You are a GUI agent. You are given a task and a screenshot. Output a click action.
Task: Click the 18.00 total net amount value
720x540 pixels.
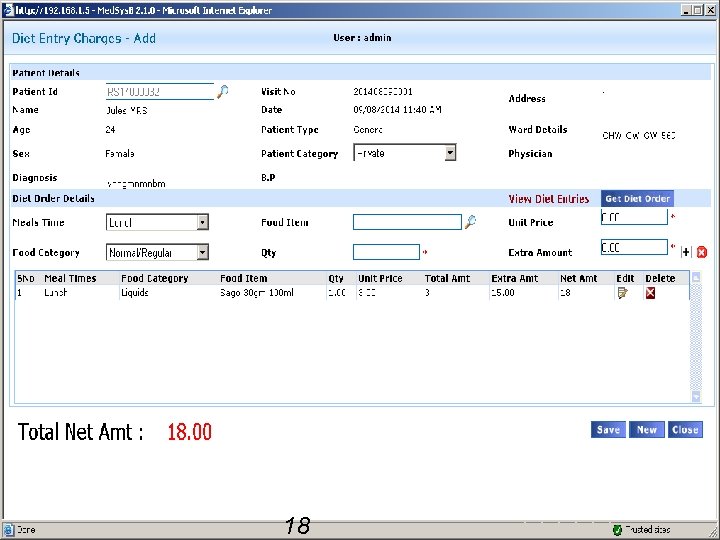coord(189,432)
